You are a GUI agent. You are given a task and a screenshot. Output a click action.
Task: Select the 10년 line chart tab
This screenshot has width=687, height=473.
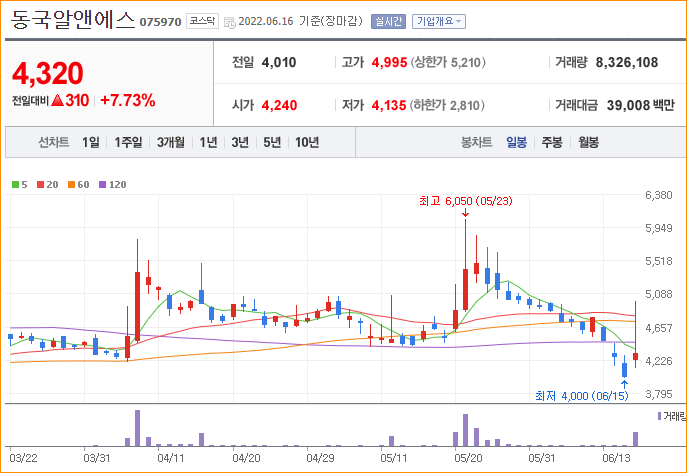point(307,142)
